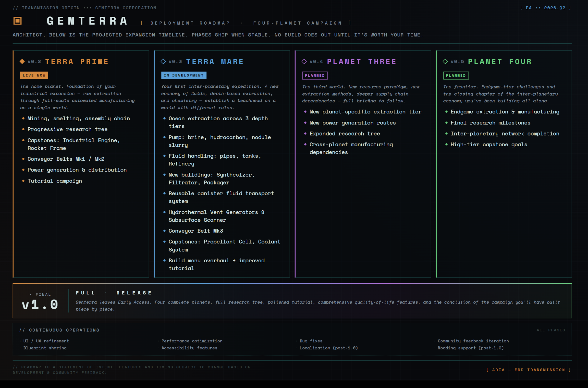Screen dimensions: 588x388
Task: Click 'Final research milestones' item
Action: coord(490,123)
